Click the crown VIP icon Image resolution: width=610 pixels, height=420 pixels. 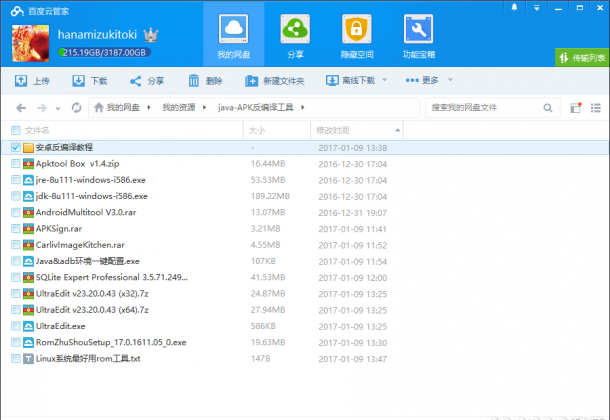point(151,35)
